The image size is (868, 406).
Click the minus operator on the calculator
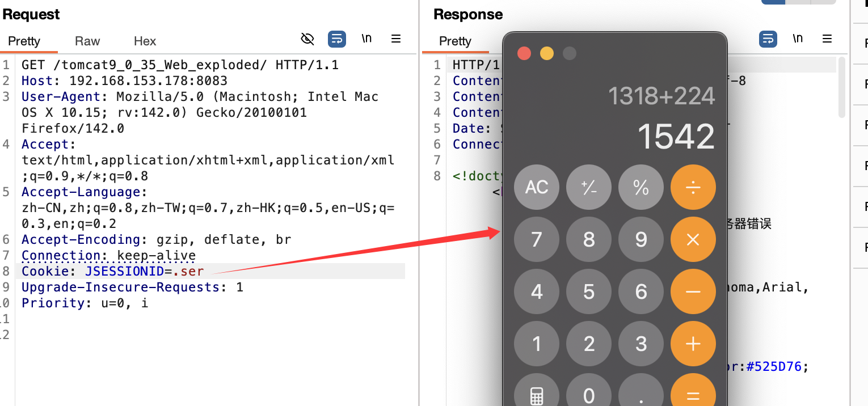point(693,291)
